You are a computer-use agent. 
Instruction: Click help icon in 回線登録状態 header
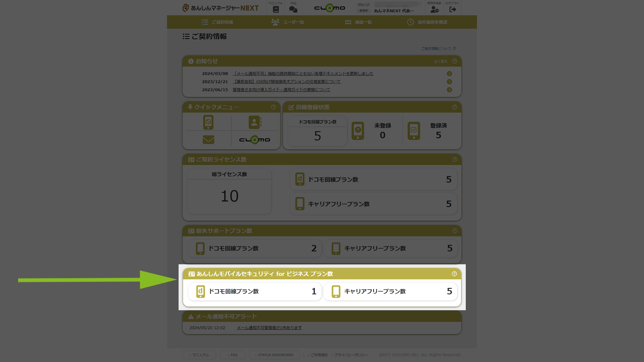click(x=455, y=107)
